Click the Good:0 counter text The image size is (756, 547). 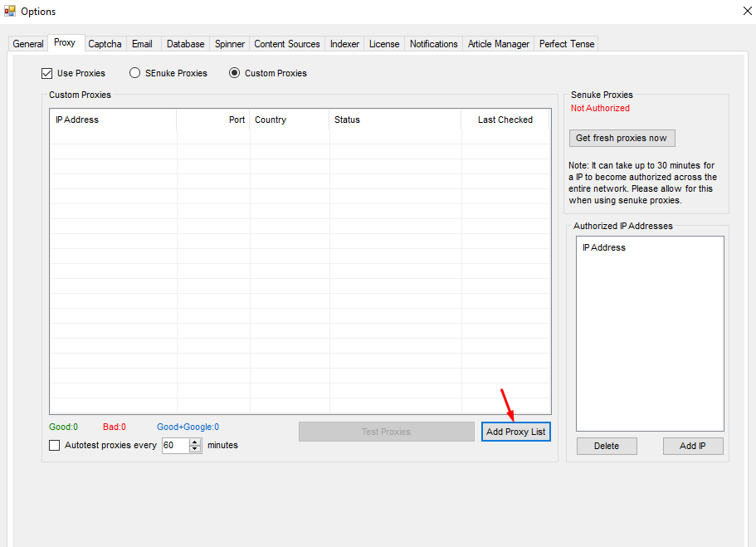point(63,427)
